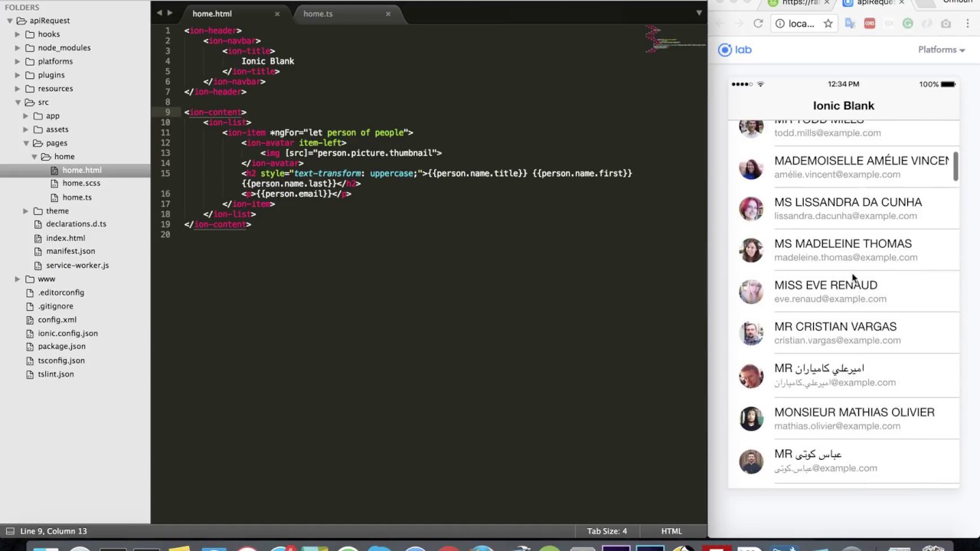
Task: Click the chain-link extension icon
Action: [x=926, y=24]
